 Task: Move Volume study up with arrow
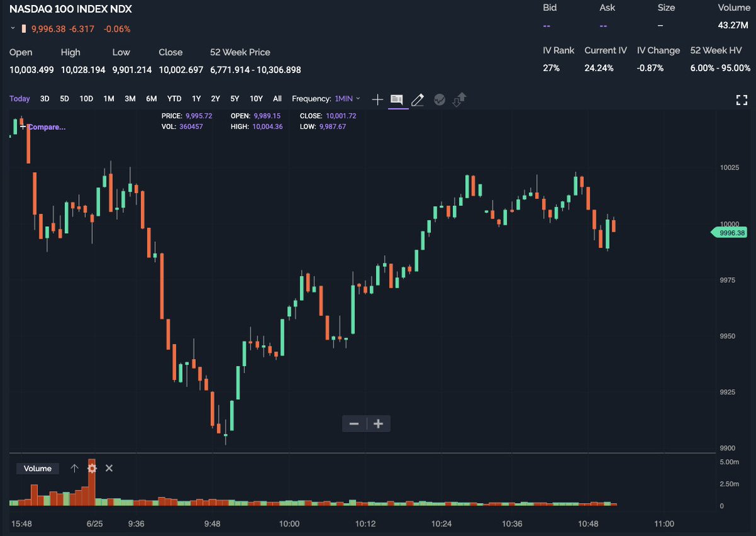74,468
